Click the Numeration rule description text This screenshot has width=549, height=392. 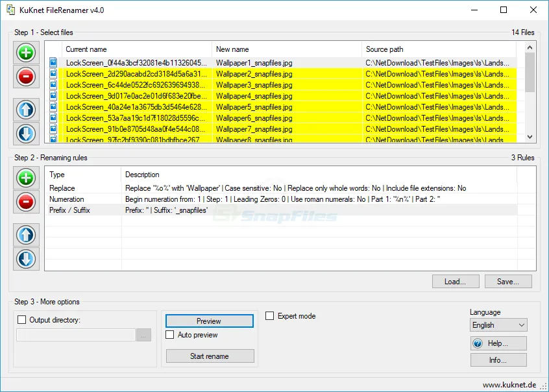pyautogui.click(x=282, y=199)
